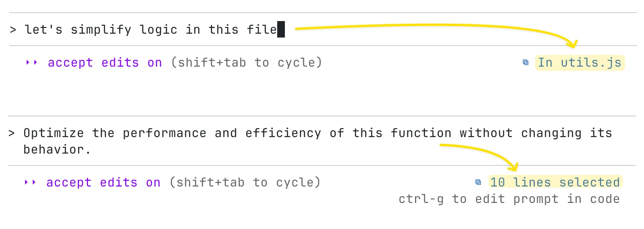Viewport: 644px width, 229px height.
Task: Click the double-chevron before the first accept edits
Action: (31, 62)
